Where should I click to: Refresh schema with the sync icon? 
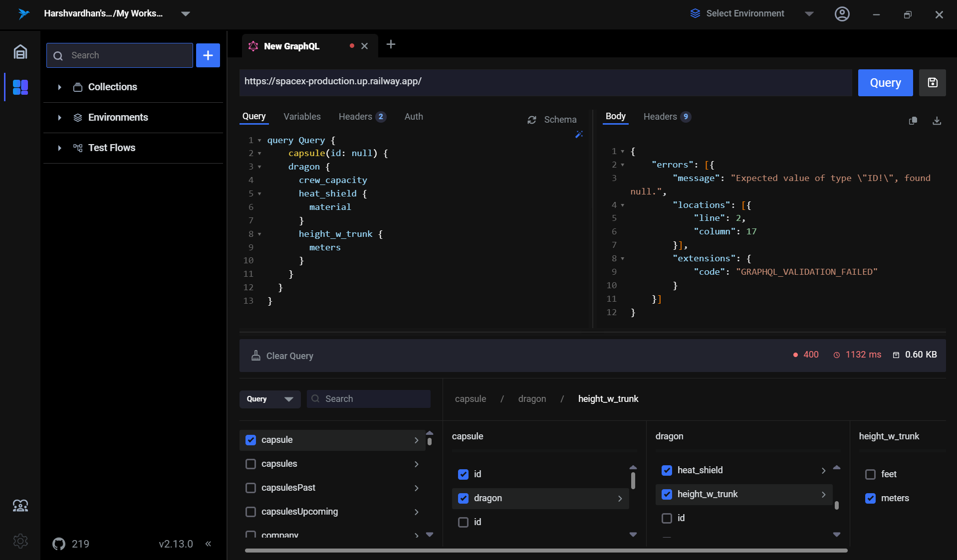click(532, 120)
